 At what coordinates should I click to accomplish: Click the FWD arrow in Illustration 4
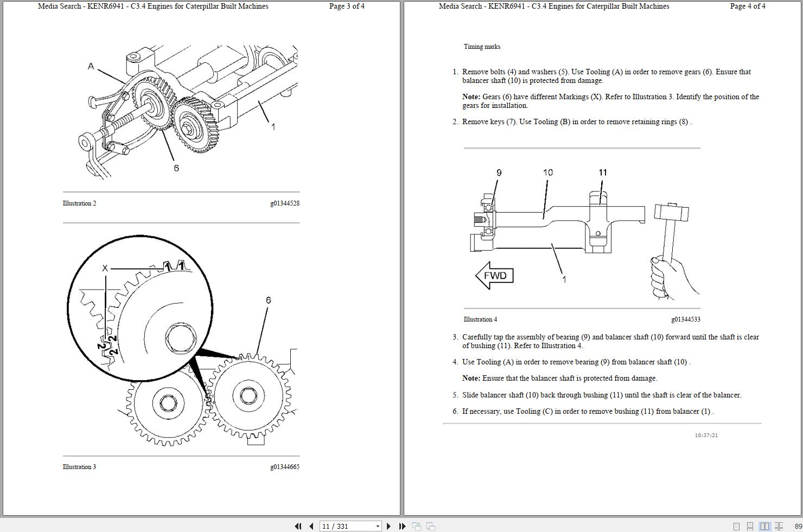tap(493, 275)
